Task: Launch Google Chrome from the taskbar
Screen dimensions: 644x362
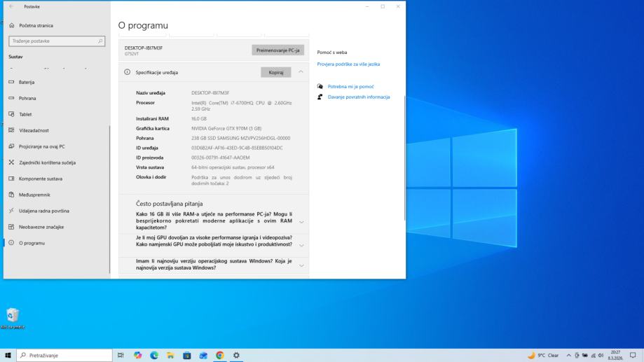Action: pos(220,355)
